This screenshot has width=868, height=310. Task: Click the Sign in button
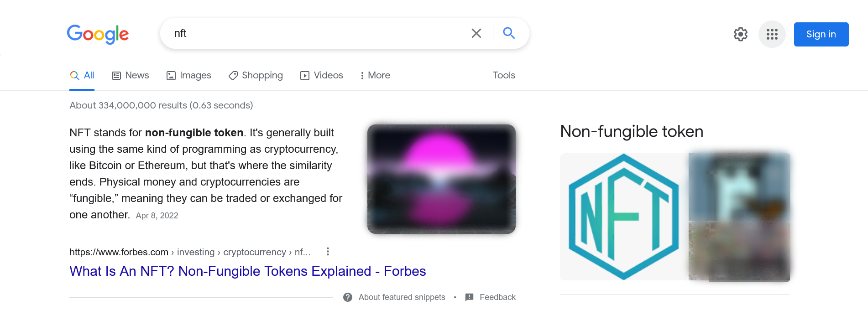(821, 34)
